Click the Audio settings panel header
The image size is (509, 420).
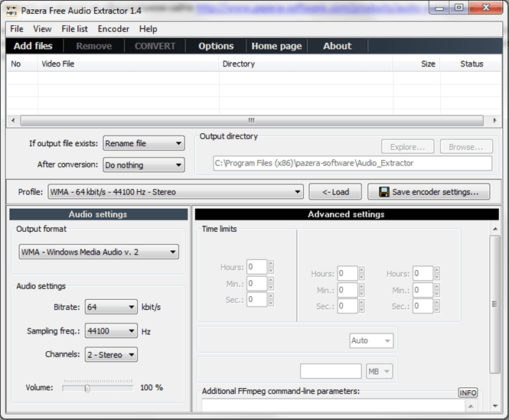click(99, 214)
